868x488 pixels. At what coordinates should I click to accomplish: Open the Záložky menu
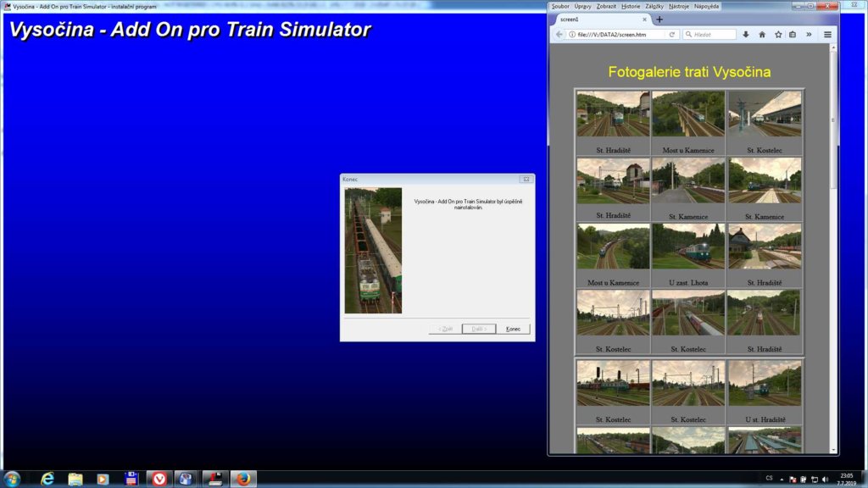(654, 6)
